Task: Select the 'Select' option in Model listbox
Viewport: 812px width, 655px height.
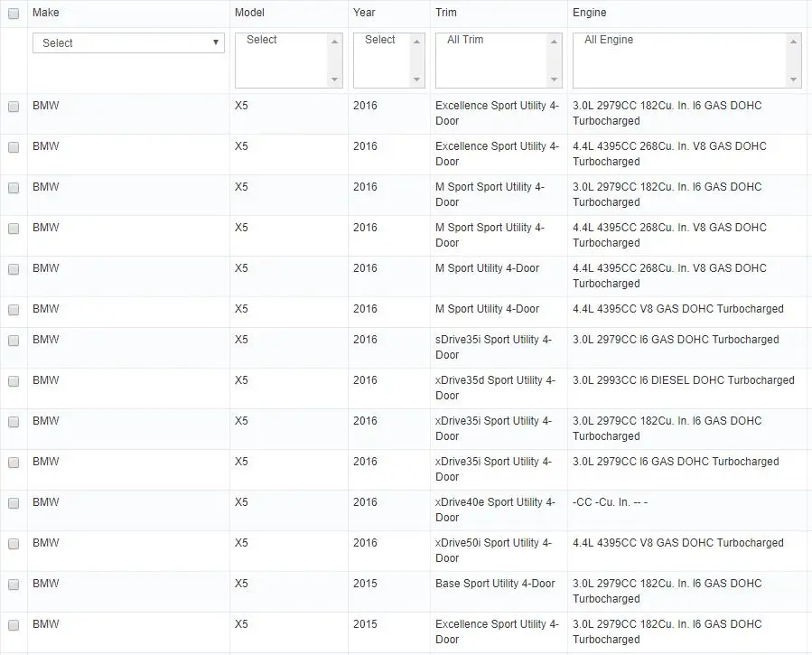Action: [262, 40]
